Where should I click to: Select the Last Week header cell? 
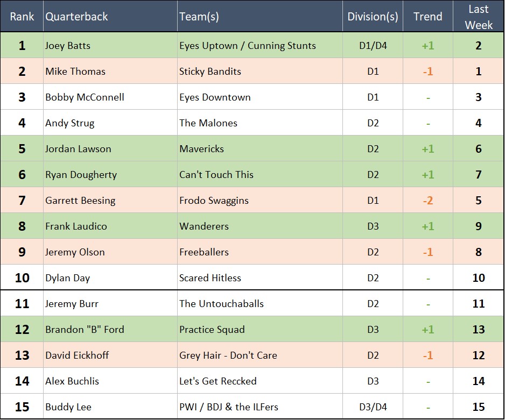click(478, 17)
